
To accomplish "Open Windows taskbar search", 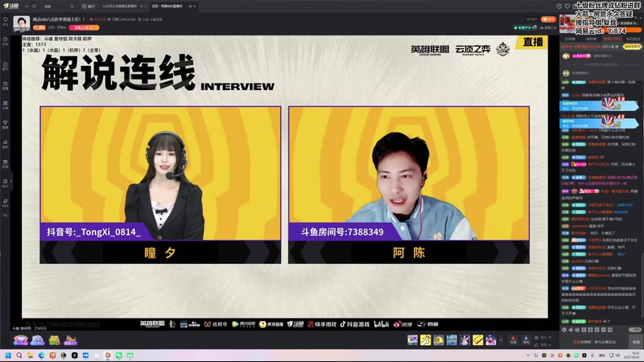I will 19,356.
